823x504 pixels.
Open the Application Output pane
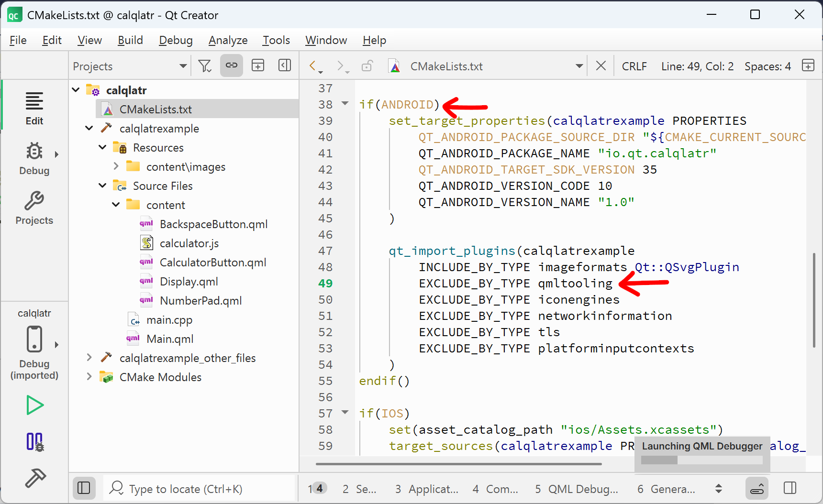click(x=426, y=489)
